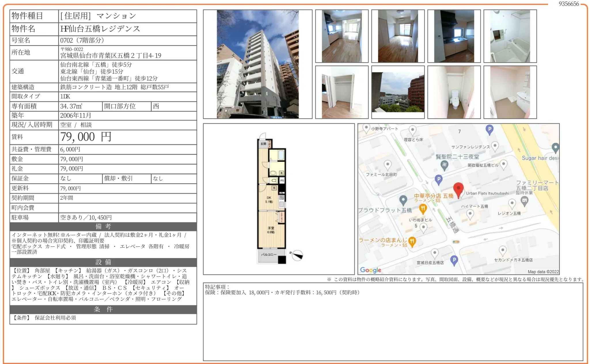Click the traffic light icon on map
Viewport: 592px width, 364px height.
coord(456,242)
